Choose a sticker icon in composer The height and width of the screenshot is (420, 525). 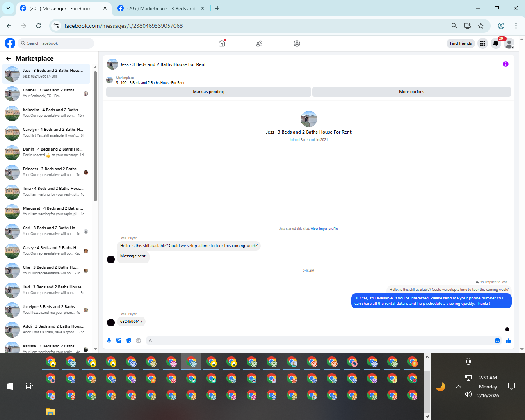click(129, 341)
